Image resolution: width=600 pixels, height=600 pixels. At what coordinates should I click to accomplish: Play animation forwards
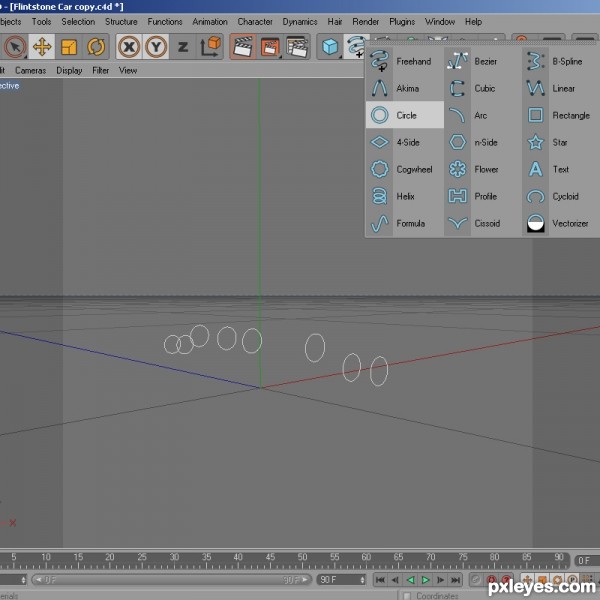tap(425, 580)
